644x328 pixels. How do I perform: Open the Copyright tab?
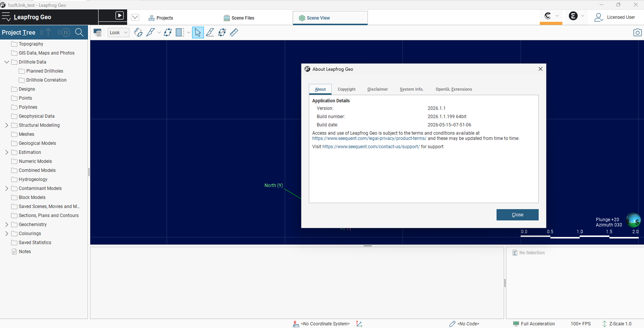(x=346, y=89)
